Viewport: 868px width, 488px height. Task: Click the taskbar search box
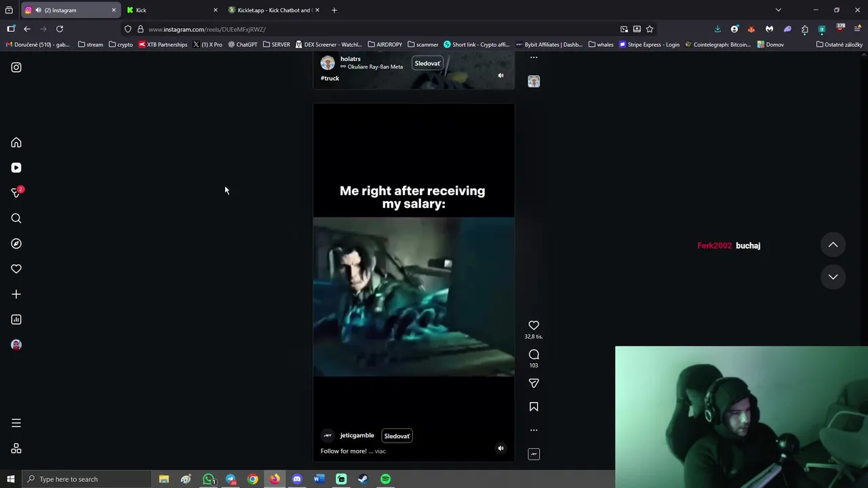(x=86, y=479)
